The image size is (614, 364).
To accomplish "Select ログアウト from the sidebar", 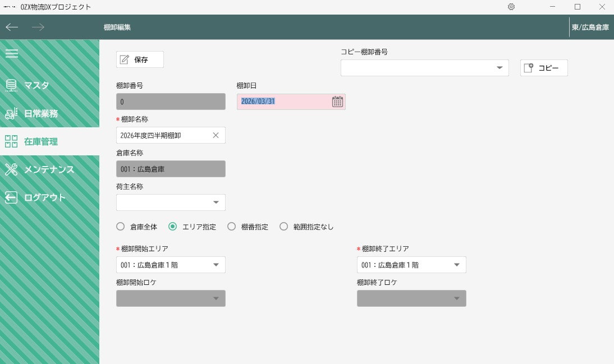I will tap(44, 197).
